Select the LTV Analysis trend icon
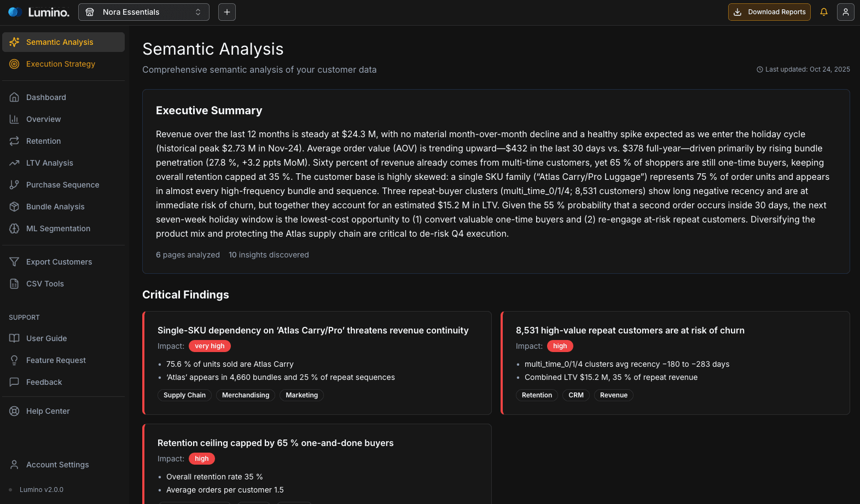The image size is (860, 504). click(x=15, y=163)
